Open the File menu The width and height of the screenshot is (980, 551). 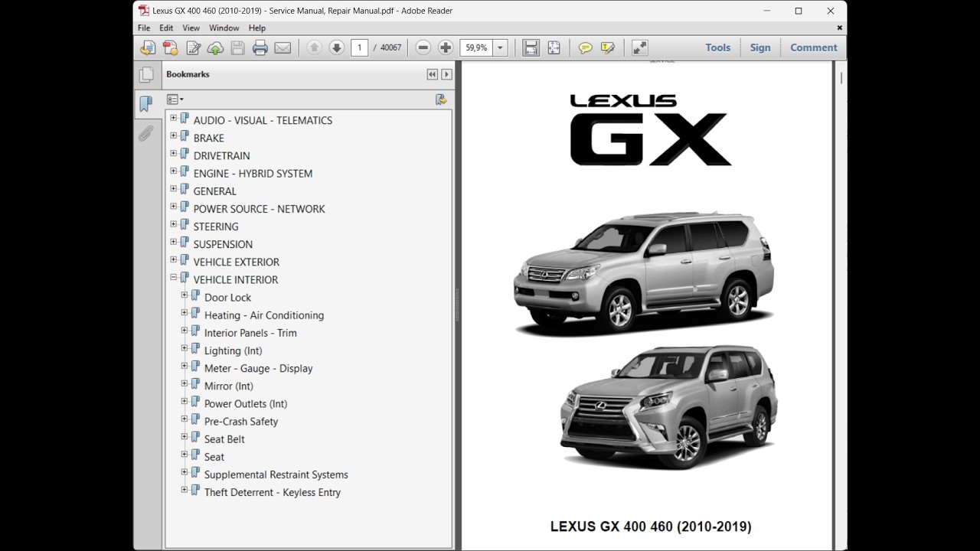(x=144, y=28)
